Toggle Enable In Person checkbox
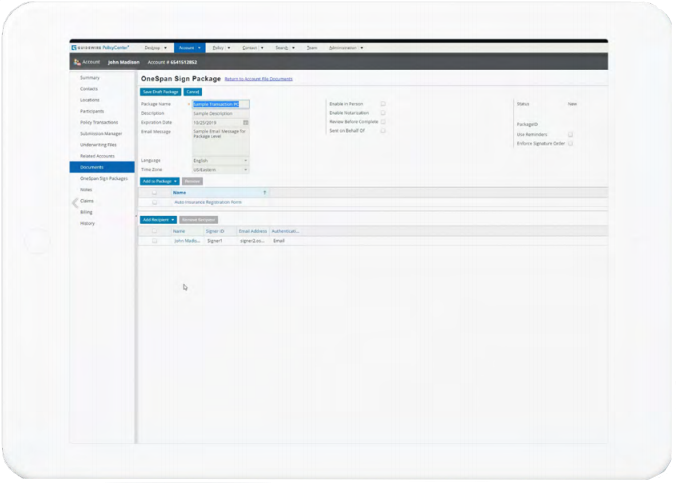The height and width of the screenshot is (483, 678). pyautogui.click(x=383, y=104)
